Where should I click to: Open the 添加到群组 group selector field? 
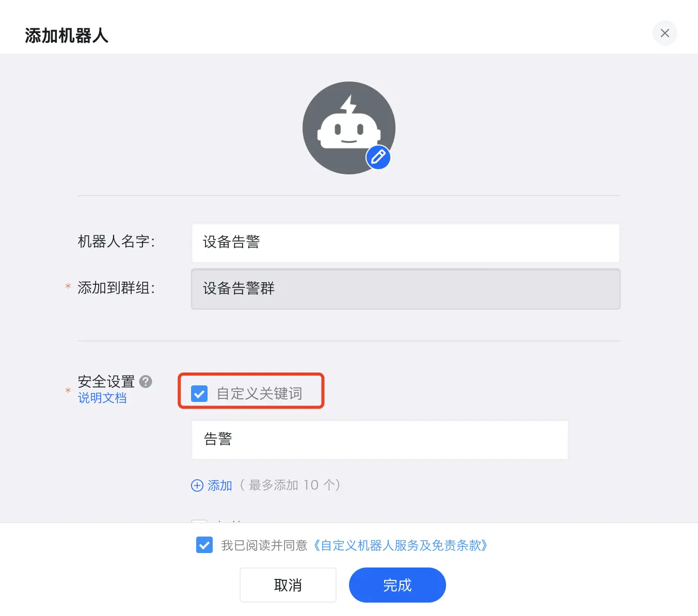[x=405, y=289]
